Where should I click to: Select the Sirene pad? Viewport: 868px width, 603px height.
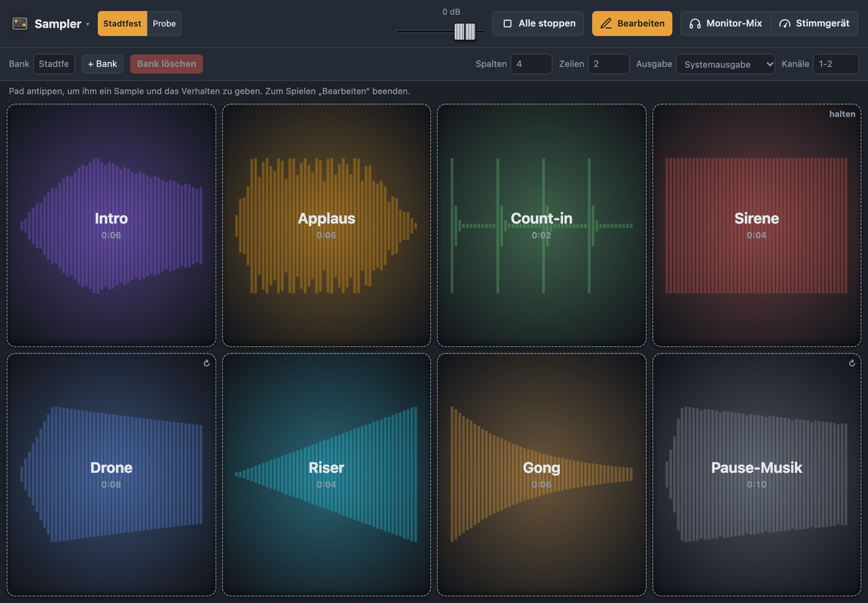coord(756,226)
